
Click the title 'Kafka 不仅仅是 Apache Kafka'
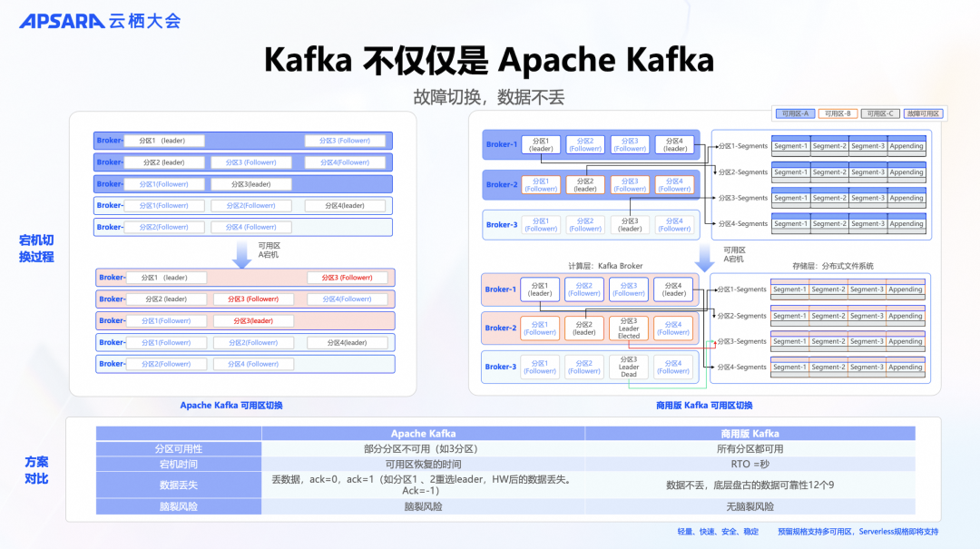pyautogui.click(x=489, y=60)
